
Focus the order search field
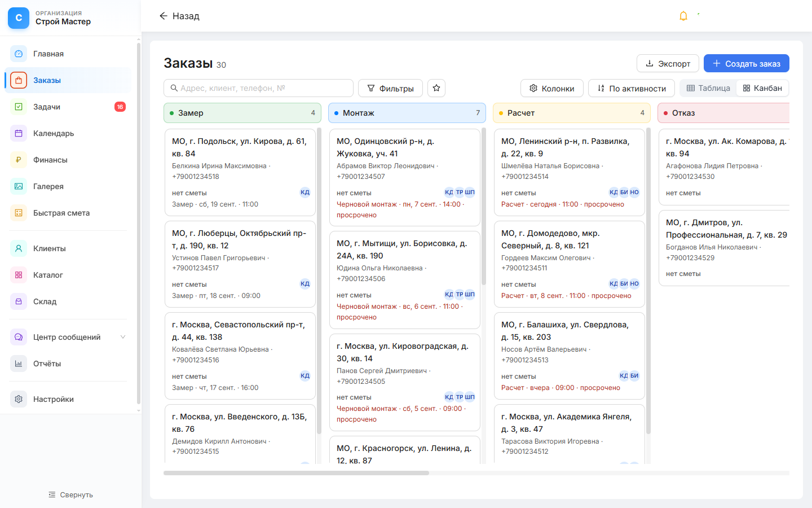258,88
